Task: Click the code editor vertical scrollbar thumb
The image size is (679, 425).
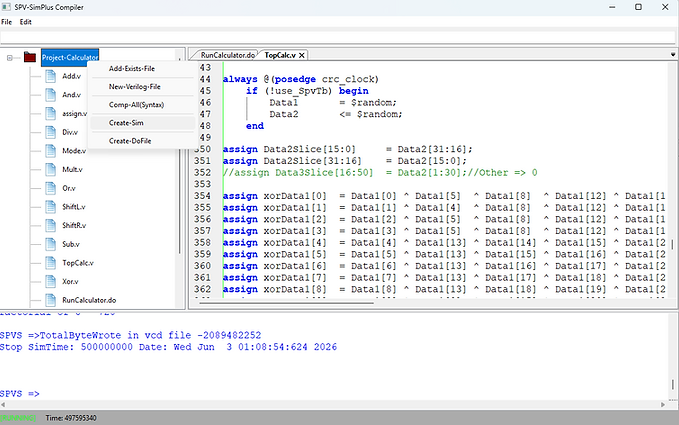Action: [673, 245]
